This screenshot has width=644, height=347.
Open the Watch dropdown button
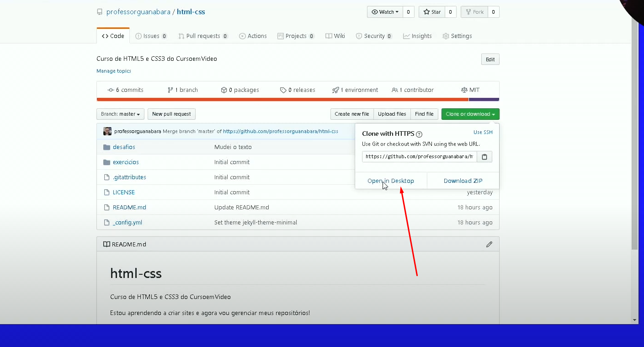[385, 12]
